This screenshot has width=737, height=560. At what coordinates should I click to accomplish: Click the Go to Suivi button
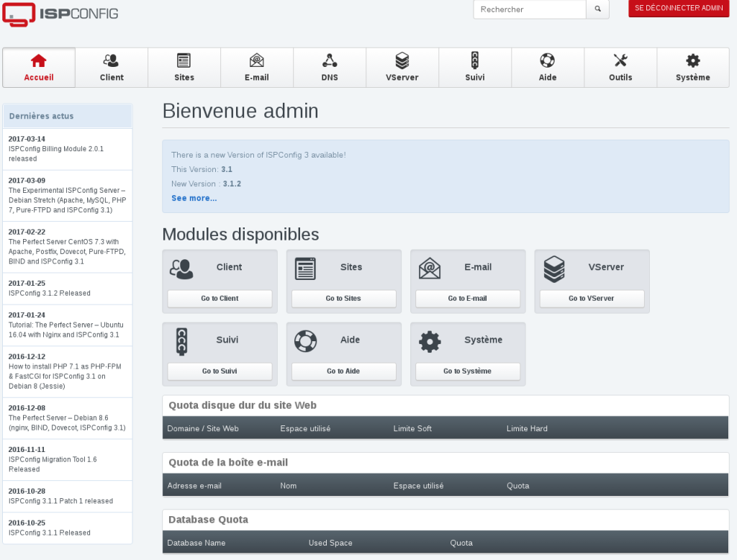220,371
